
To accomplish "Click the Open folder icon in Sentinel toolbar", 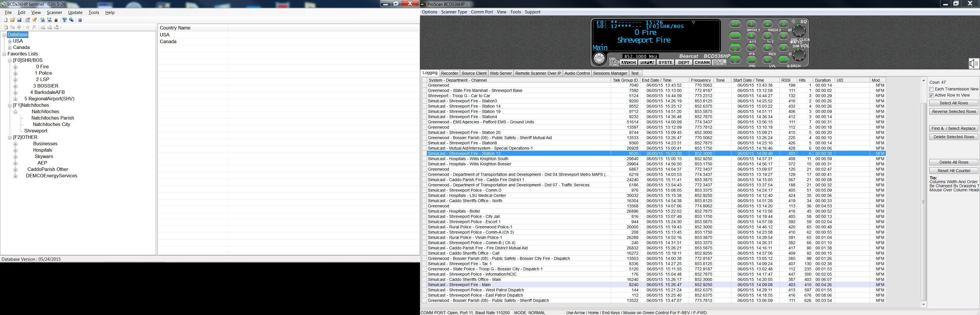I will (x=13, y=20).
